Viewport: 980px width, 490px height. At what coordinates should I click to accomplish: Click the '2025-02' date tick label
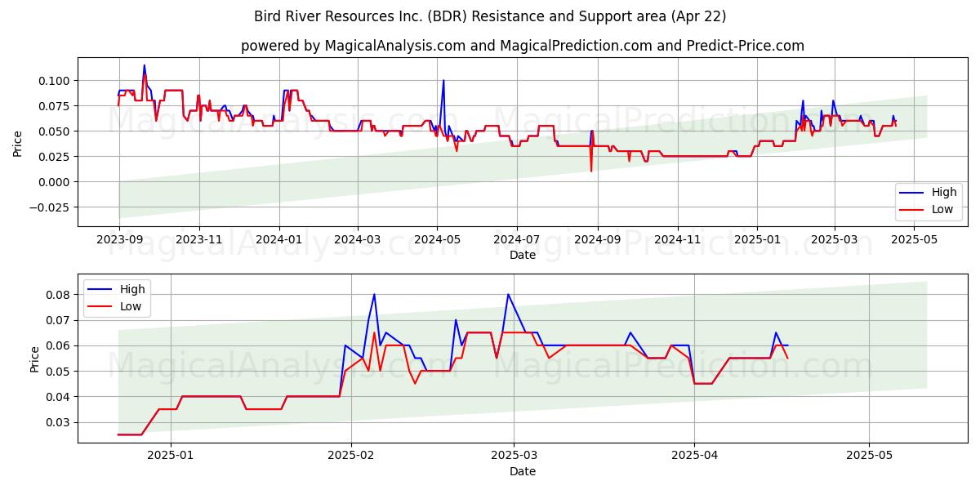coord(351,457)
